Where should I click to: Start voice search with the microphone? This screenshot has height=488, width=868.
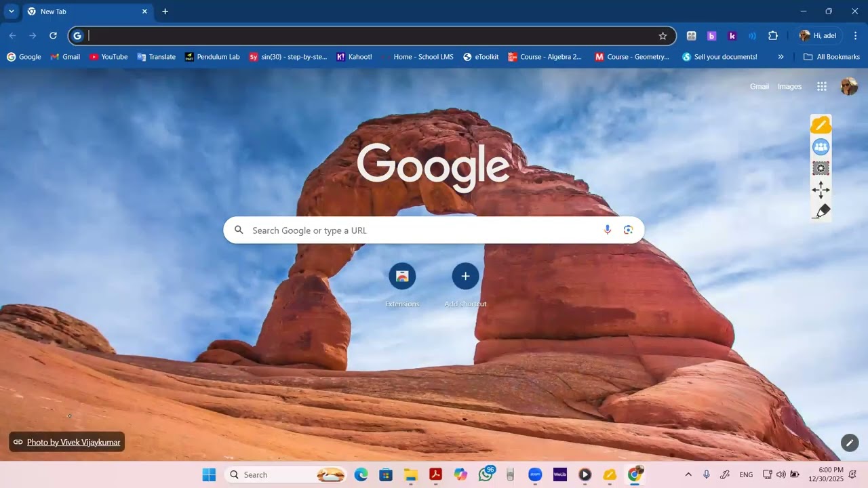(x=608, y=230)
